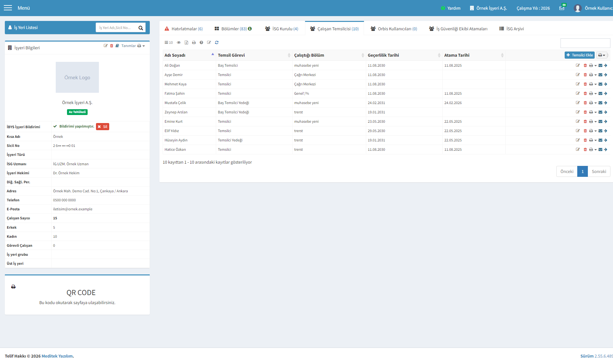Click the red Sil button
613x364 pixels.
click(102, 127)
